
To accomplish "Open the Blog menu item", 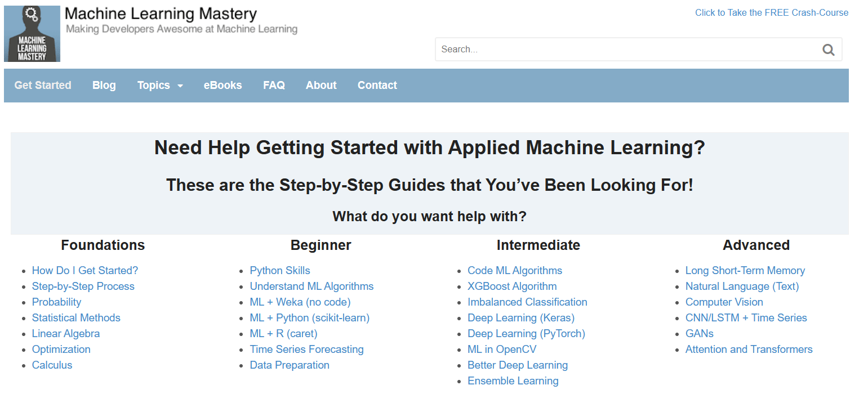I will pos(104,85).
